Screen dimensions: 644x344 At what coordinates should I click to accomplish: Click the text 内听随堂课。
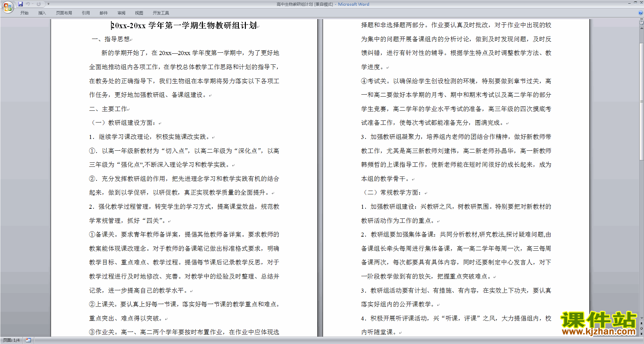click(380, 332)
